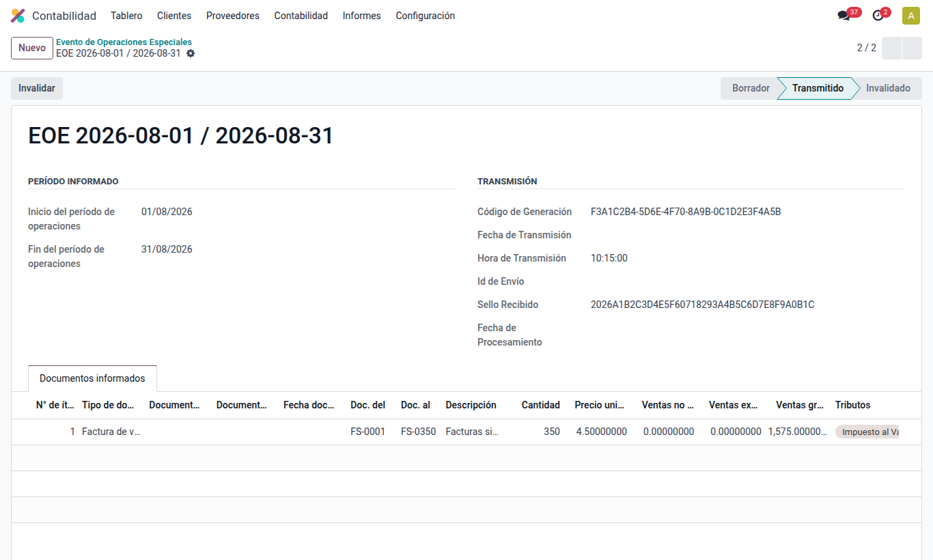The image size is (933, 560).
Task: Open the user avatar menu
Action: click(911, 16)
